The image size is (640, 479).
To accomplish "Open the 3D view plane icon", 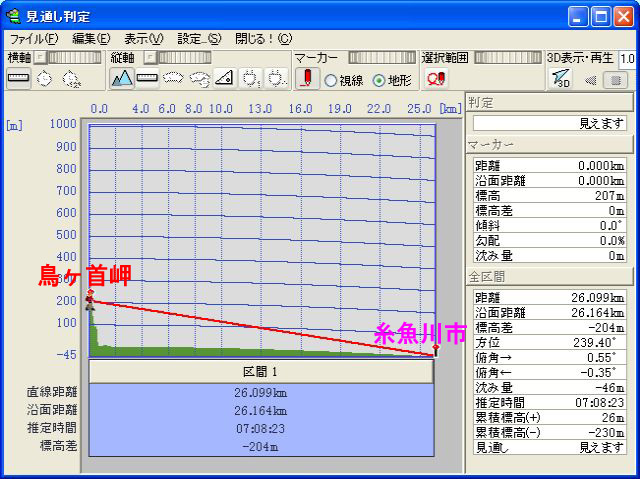I will [x=560, y=79].
